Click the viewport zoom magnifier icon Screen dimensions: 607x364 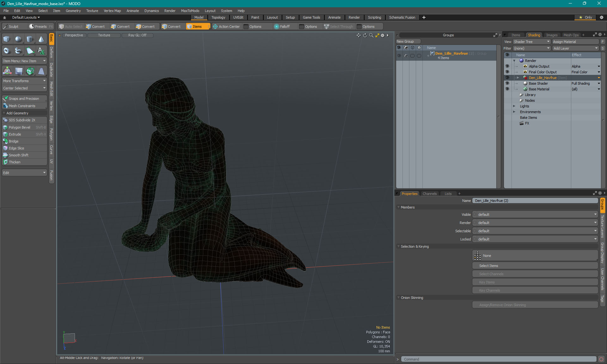(371, 35)
